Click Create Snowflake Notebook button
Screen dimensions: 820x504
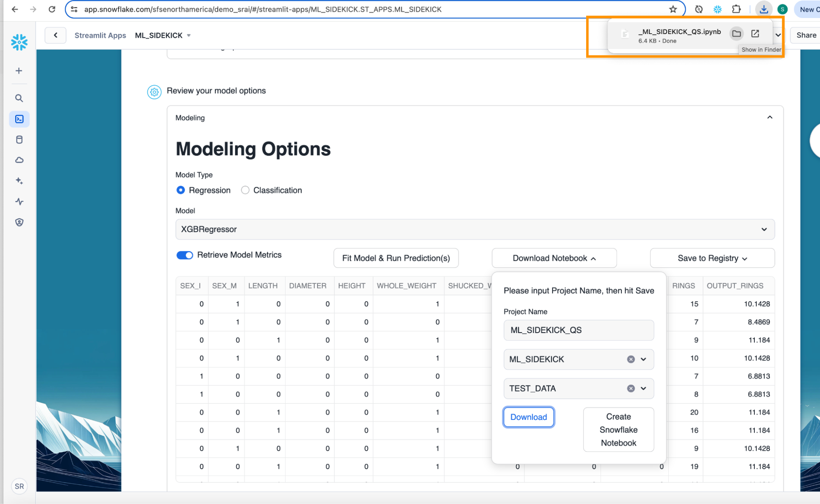click(618, 430)
